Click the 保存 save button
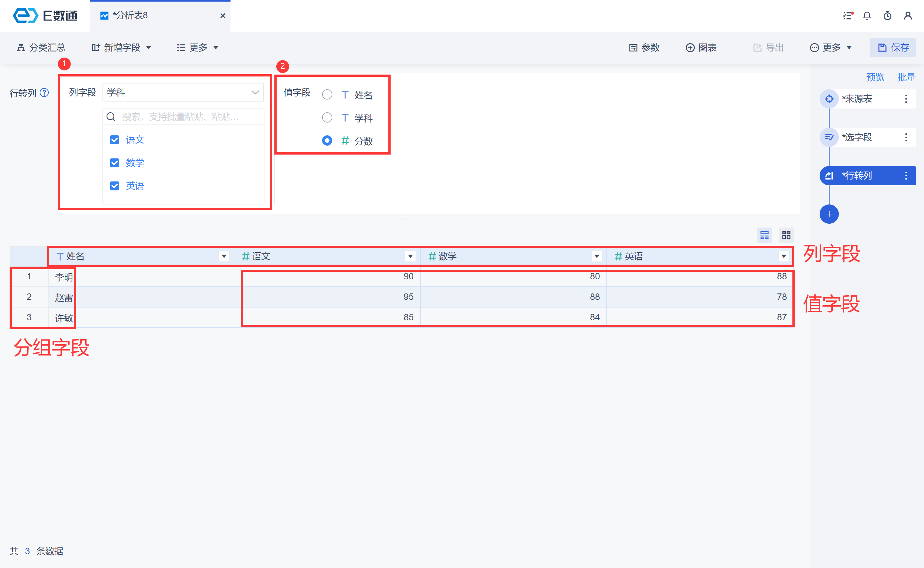 coord(893,48)
